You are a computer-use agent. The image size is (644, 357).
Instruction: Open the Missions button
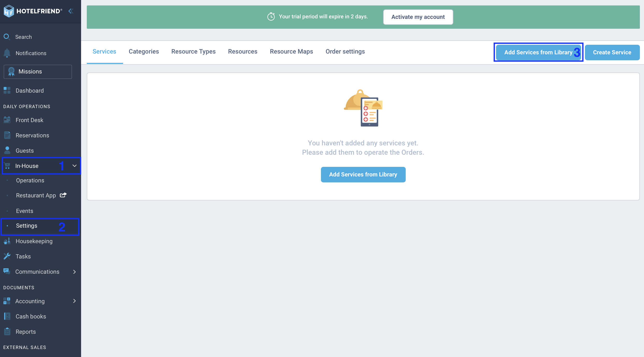(x=38, y=72)
